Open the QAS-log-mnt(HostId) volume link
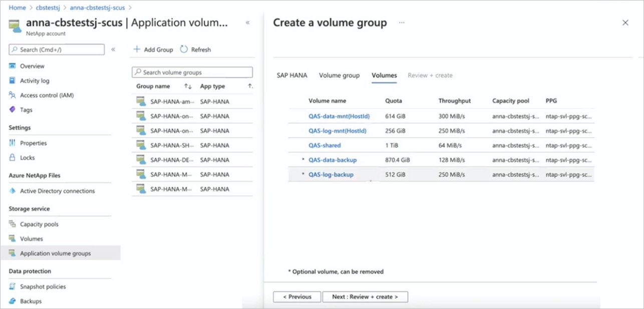Image resolution: width=644 pixels, height=309 pixels. 338,131
